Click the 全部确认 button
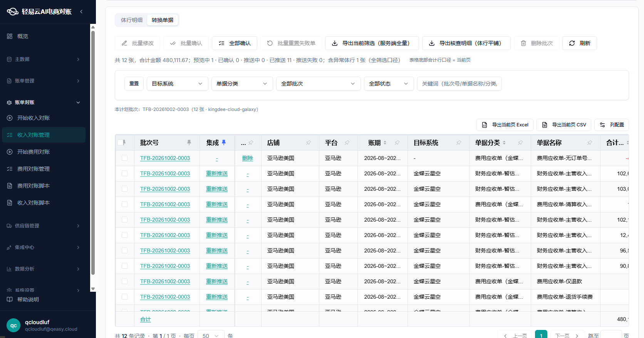644x338 pixels. click(x=235, y=43)
